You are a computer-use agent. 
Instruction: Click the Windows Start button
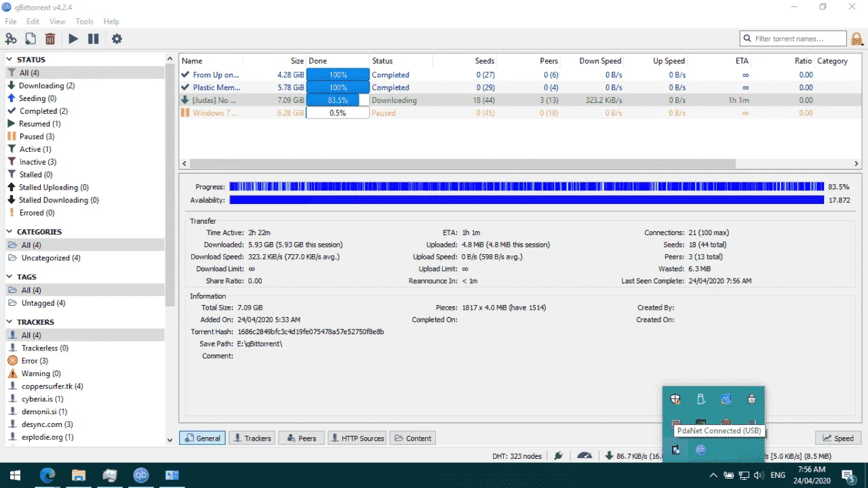coord(15,475)
